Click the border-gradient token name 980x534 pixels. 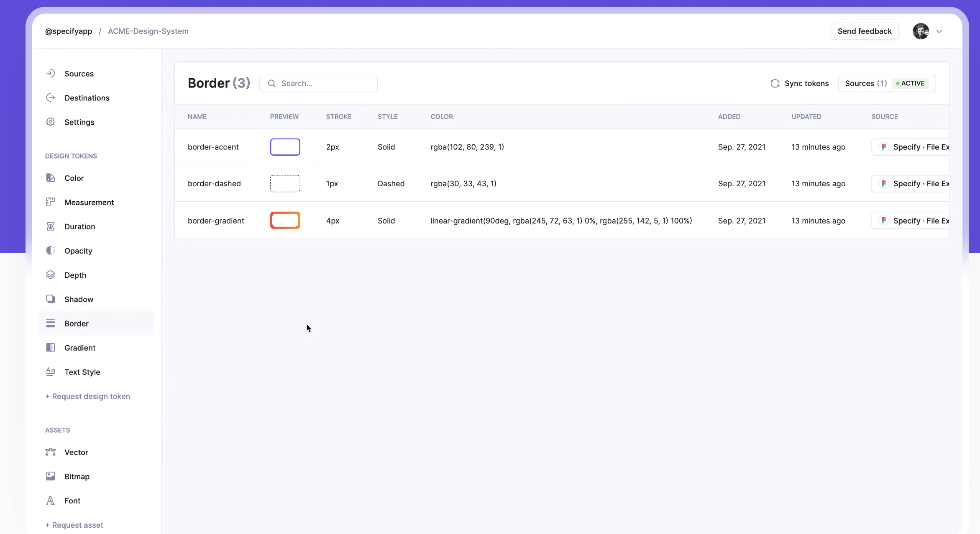[216, 221]
